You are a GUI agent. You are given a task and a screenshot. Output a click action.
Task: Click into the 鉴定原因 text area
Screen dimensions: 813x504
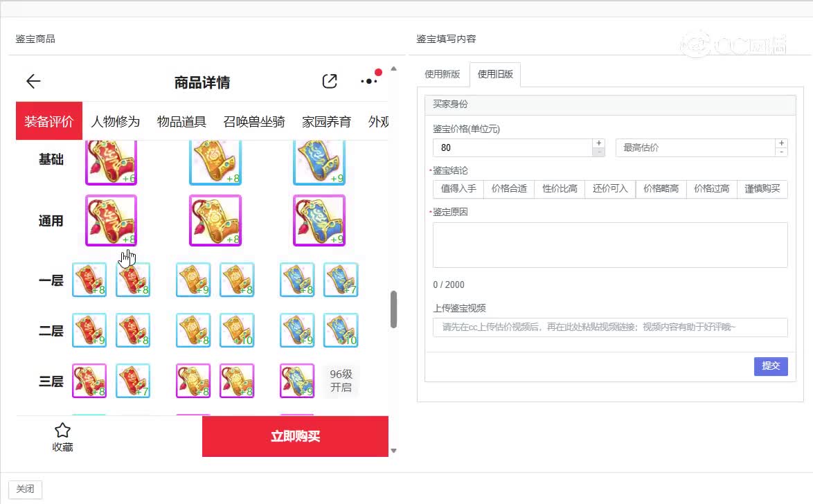click(610, 245)
